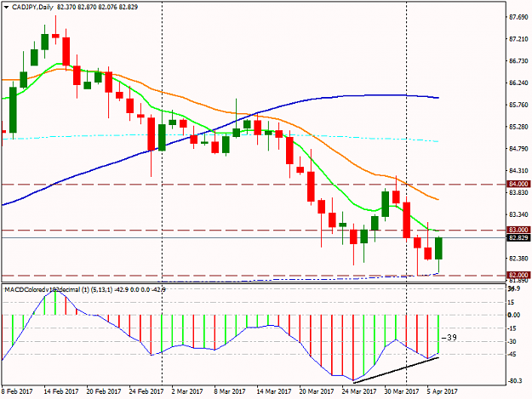Click the OHLC values 82.370 82.870 82.076 82.829

click(x=97, y=7)
